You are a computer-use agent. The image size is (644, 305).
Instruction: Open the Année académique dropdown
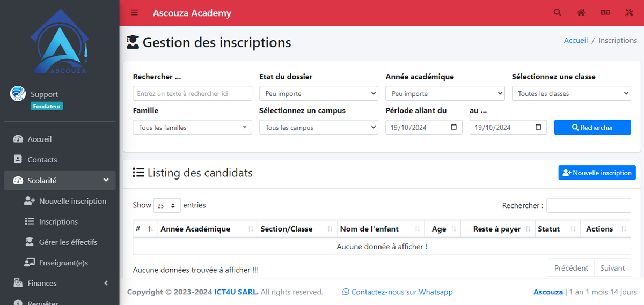(445, 93)
